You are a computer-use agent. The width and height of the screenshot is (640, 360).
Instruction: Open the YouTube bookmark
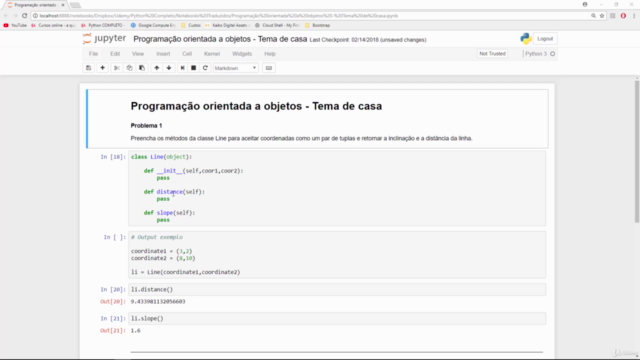(15, 25)
